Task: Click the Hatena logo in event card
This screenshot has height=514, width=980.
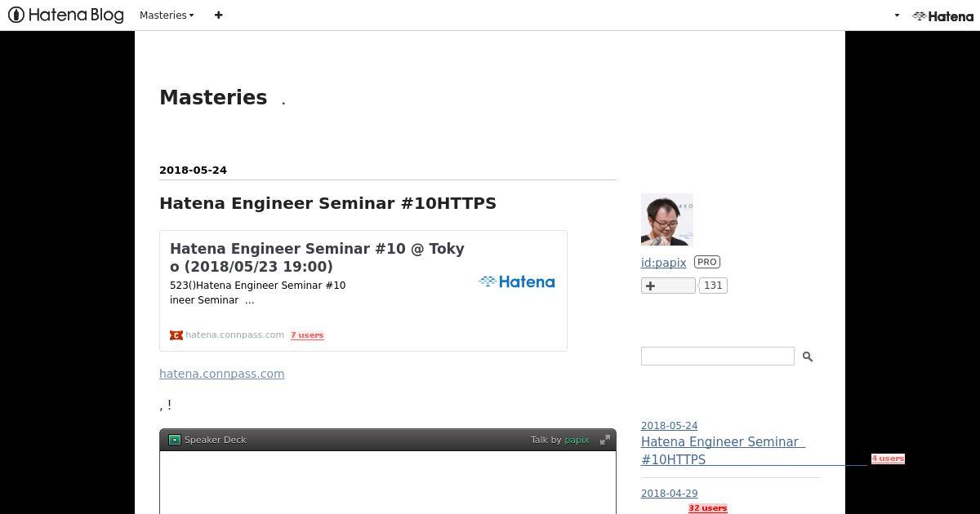Action: tap(516, 282)
